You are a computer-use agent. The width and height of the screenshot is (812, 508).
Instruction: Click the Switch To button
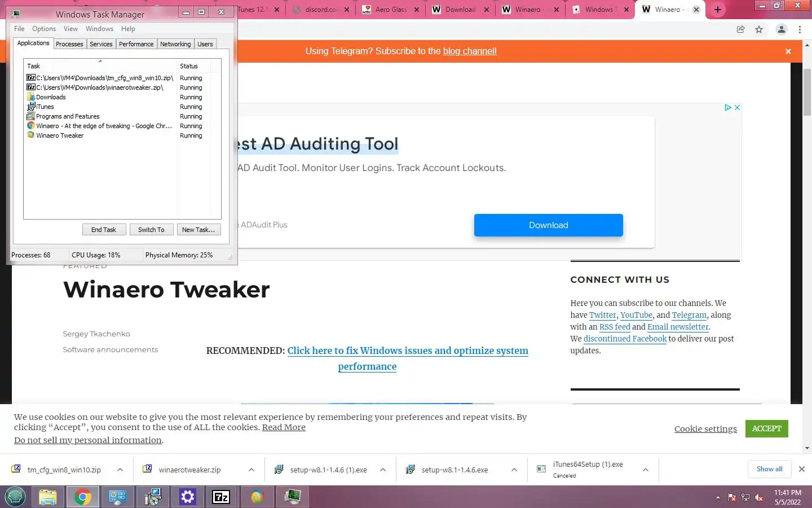(151, 230)
